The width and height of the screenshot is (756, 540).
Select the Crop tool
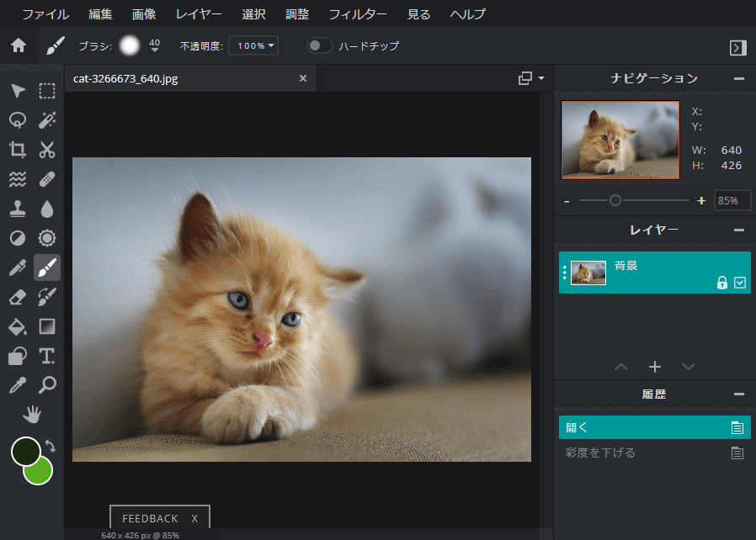(17, 150)
